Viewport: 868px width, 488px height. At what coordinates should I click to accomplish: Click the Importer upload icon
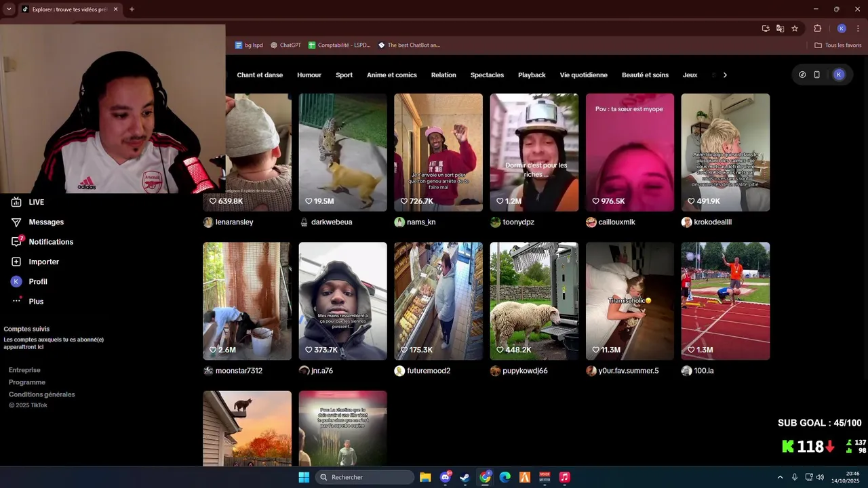pos(16,262)
